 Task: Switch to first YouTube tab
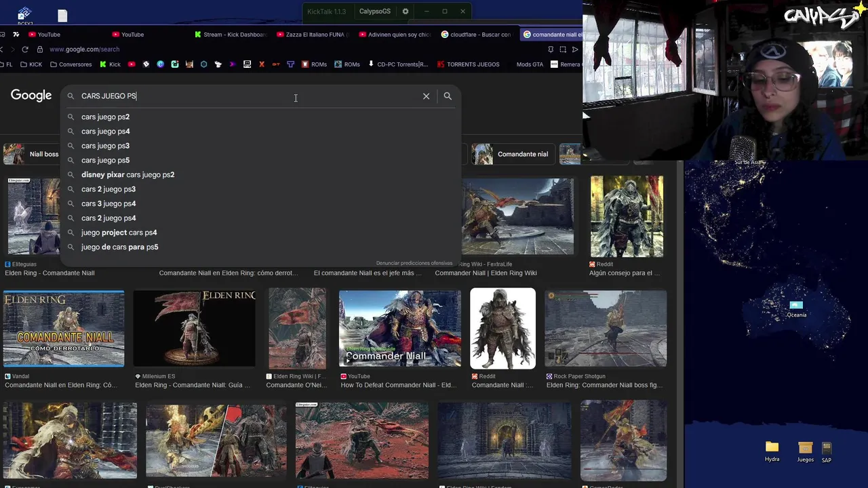coord(44,35)
